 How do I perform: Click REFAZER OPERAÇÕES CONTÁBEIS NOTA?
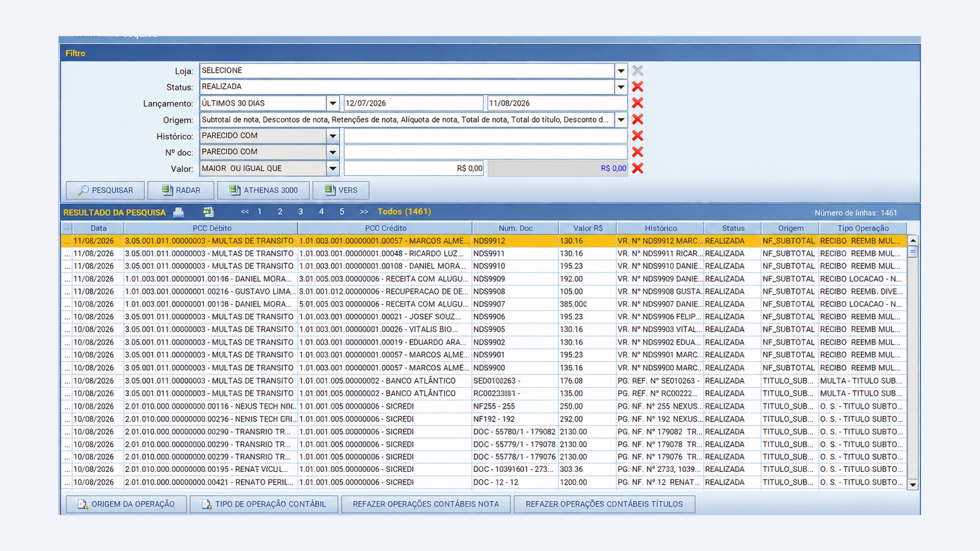pyautogui.click(x=426, y=504)
